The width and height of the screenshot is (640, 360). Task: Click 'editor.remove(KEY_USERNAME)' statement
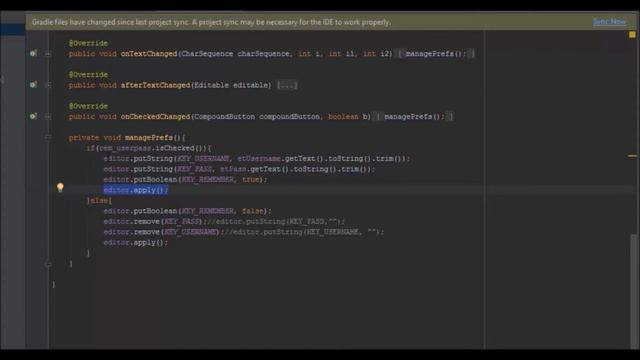(162, 232)
